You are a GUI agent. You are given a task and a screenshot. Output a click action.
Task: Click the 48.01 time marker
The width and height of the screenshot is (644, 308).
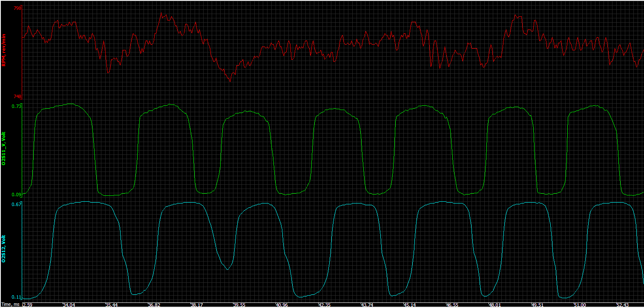coord(494,305)
